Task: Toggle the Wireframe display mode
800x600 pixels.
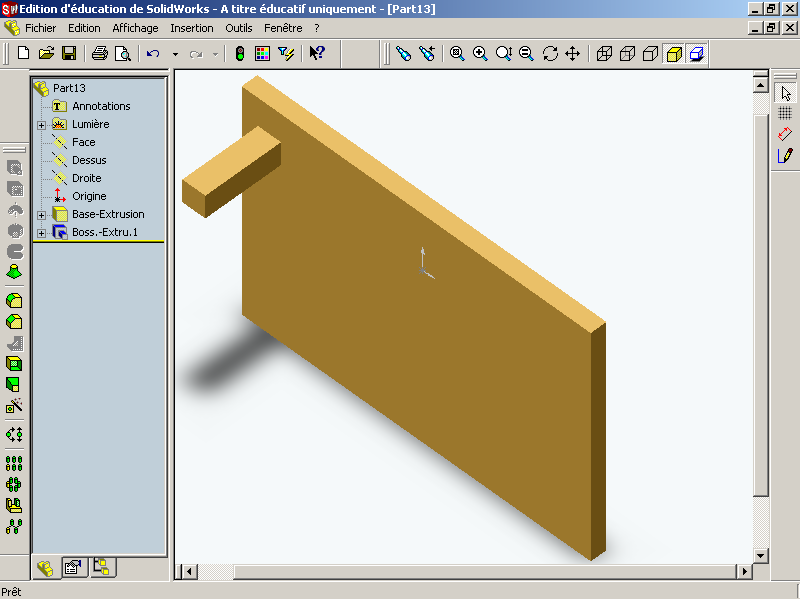Action: (605, 53)
